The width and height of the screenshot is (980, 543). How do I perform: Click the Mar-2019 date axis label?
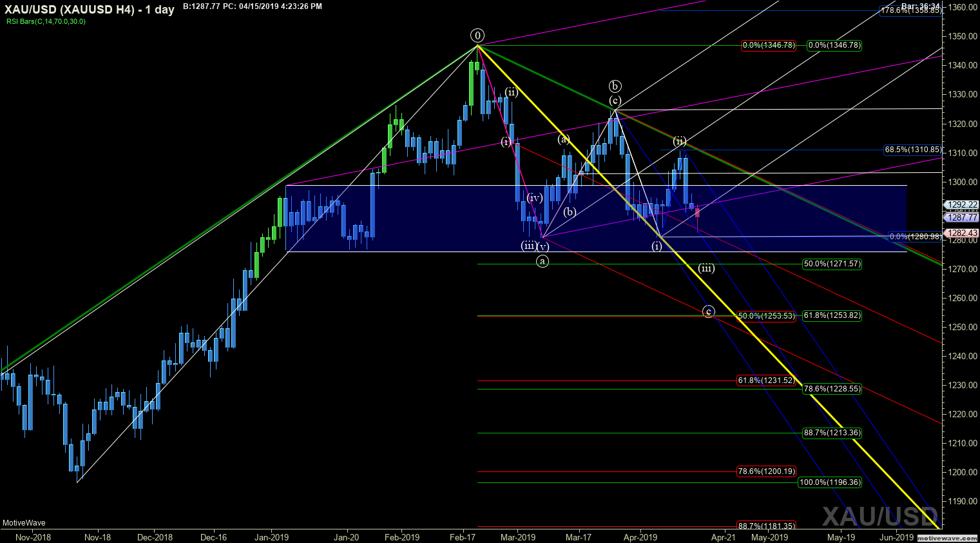click(518, 537)
